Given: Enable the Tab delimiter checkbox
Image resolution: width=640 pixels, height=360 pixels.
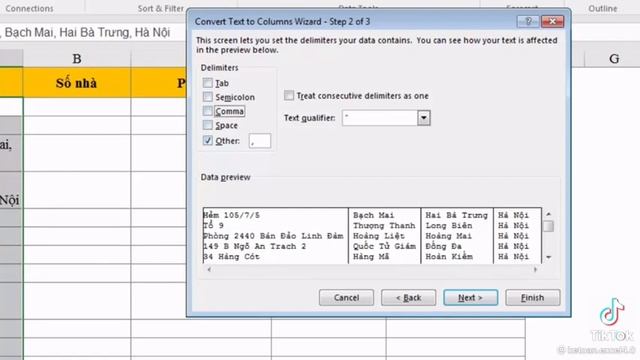Looking at the screenshot, I should [x=208, y=83].
